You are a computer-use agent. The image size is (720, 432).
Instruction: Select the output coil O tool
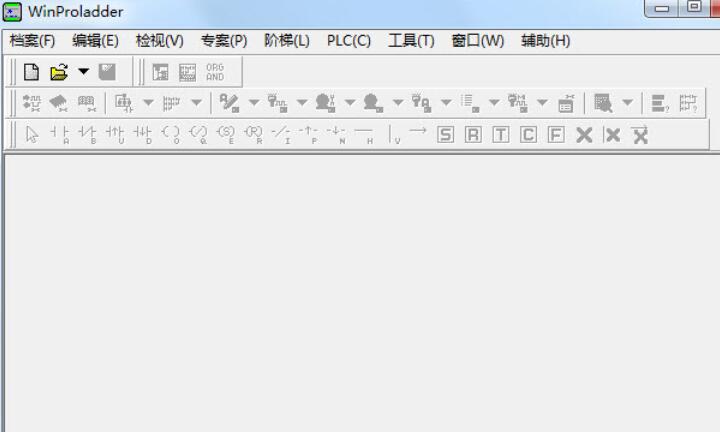point(170,135)
